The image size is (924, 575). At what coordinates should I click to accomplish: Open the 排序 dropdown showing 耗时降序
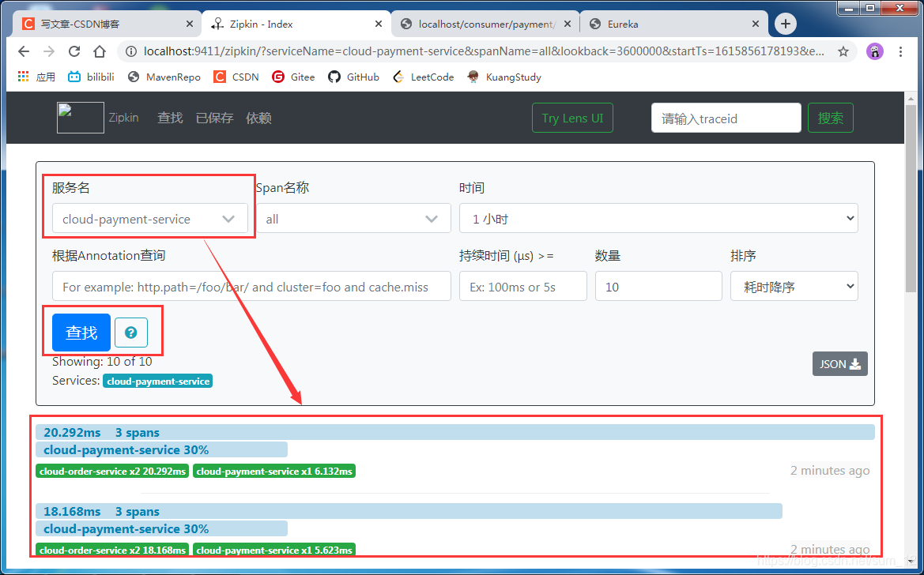pos(794,287)
